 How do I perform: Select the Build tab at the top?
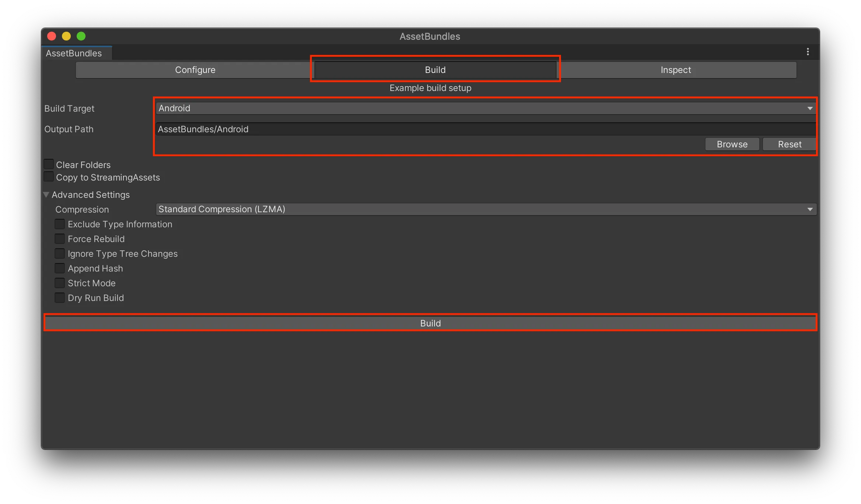tap(435, 70)
